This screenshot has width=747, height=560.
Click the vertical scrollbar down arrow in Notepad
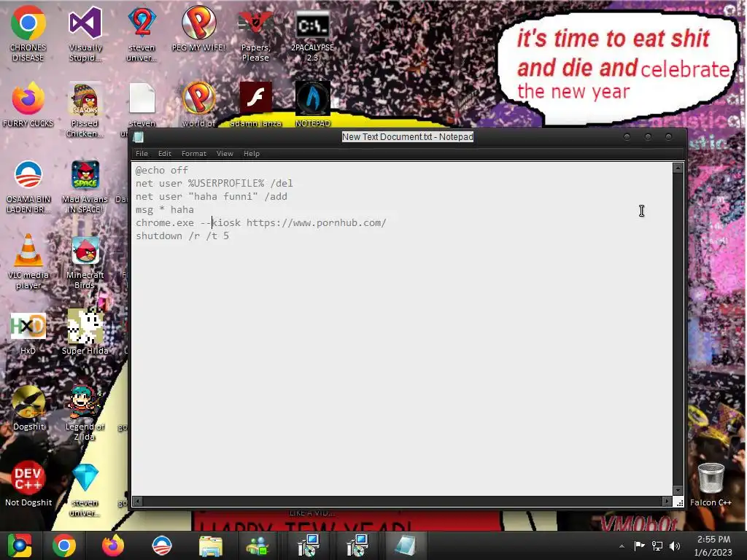pyautogui.click(x=678, y=491)
